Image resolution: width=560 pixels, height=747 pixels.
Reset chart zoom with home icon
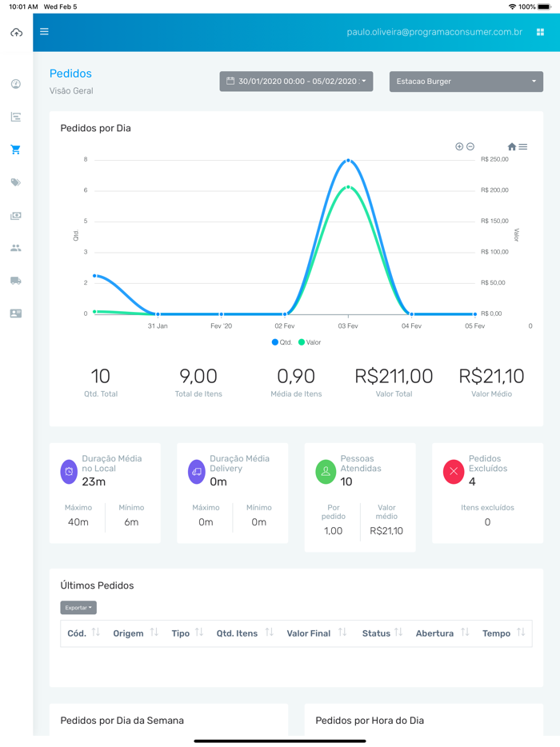(x=512, y=146)
